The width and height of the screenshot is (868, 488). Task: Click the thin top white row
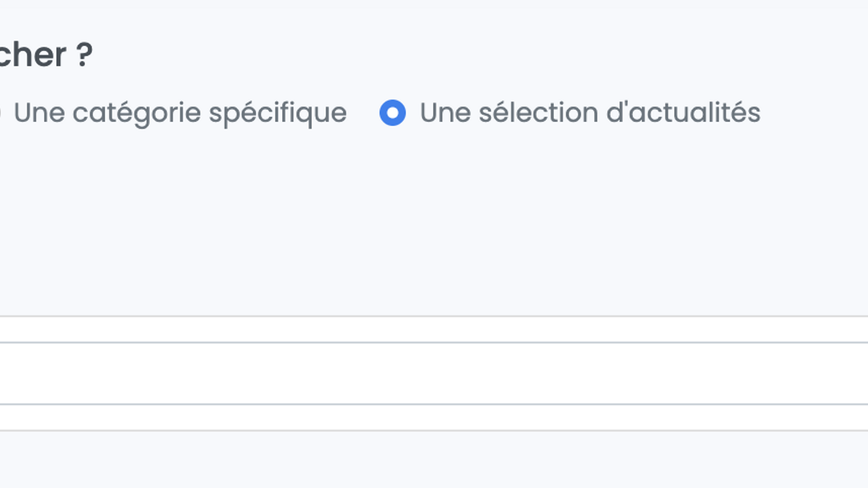[x=434, y=329]
